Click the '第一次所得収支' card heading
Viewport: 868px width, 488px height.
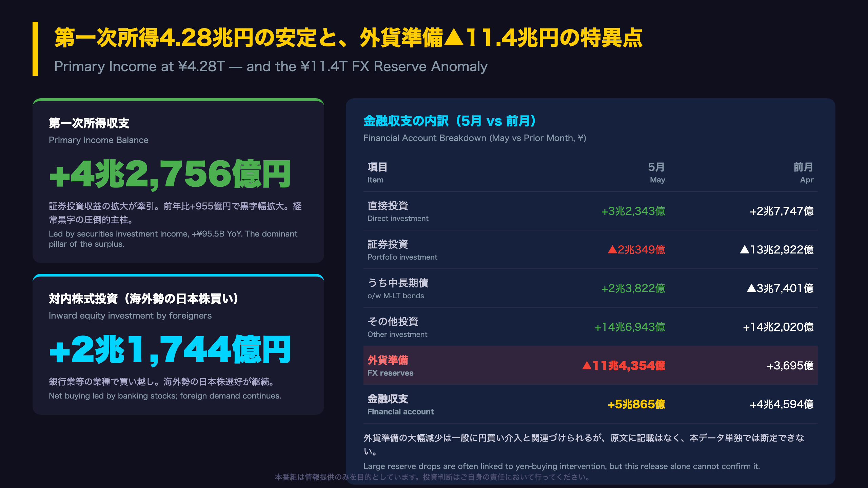[x=89, y=123]
